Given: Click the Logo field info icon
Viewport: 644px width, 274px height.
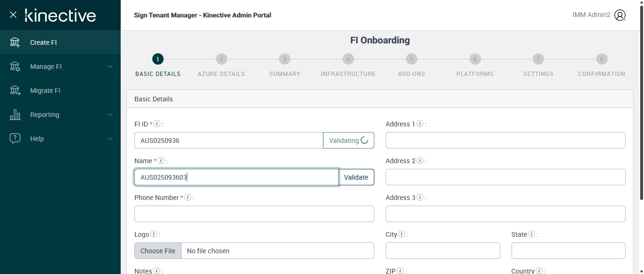Looking at the screenshot, I should 154,234.
